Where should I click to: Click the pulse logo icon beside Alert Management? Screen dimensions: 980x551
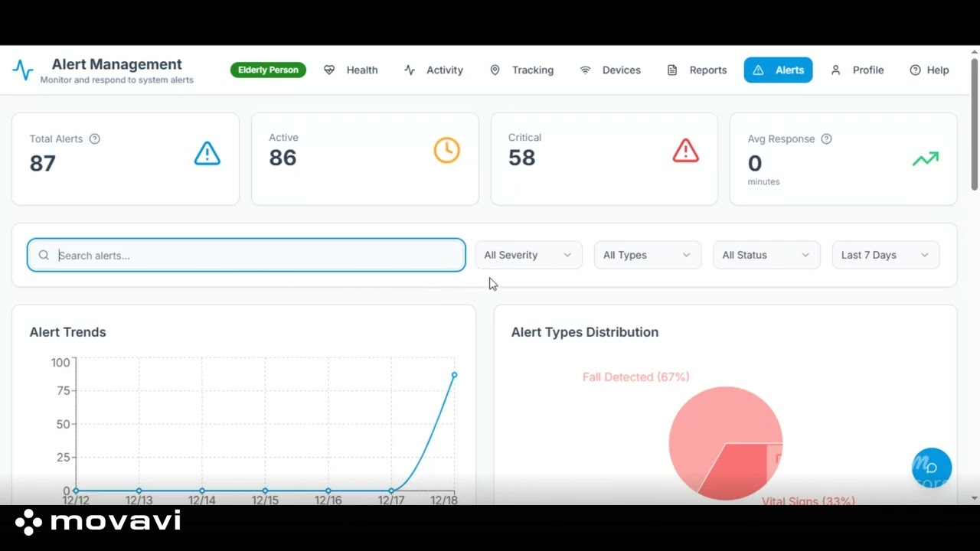[x=23, y=70]
